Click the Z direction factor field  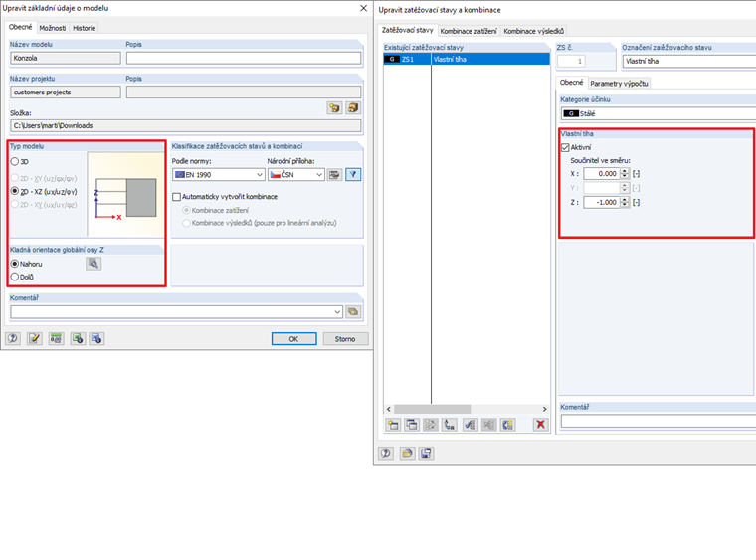tap(601, 202)
